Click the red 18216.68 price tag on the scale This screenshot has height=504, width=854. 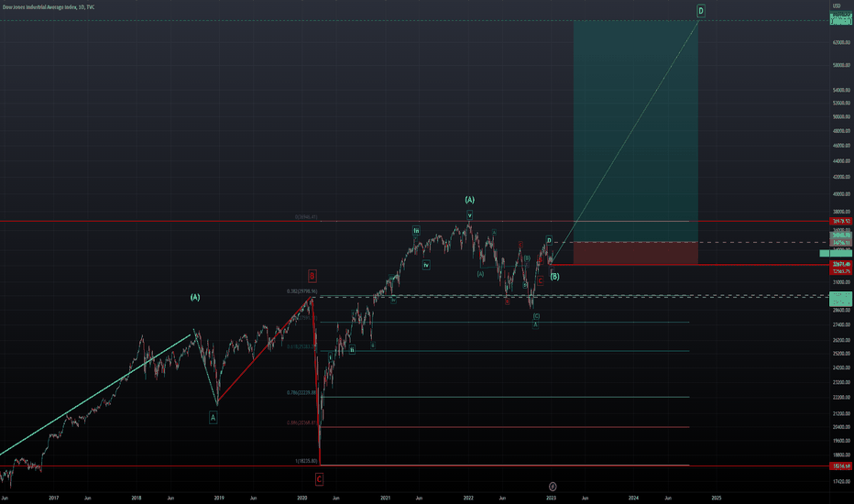coord(841,466)
